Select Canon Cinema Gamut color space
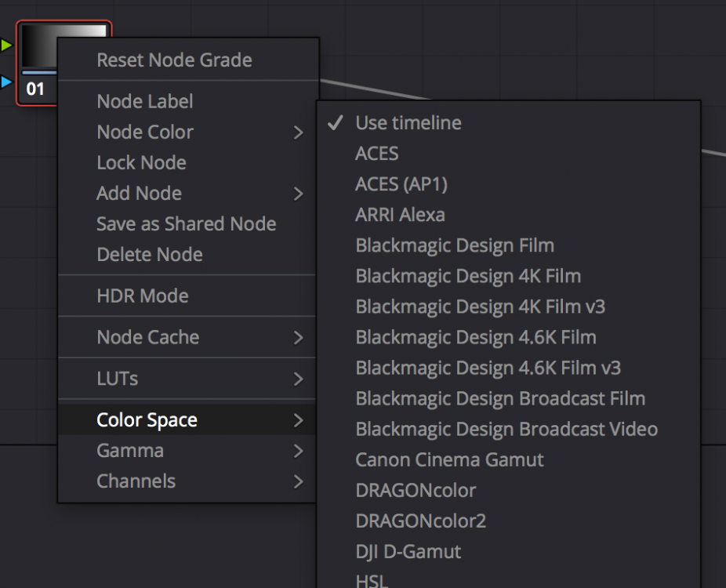 point(449,460)
